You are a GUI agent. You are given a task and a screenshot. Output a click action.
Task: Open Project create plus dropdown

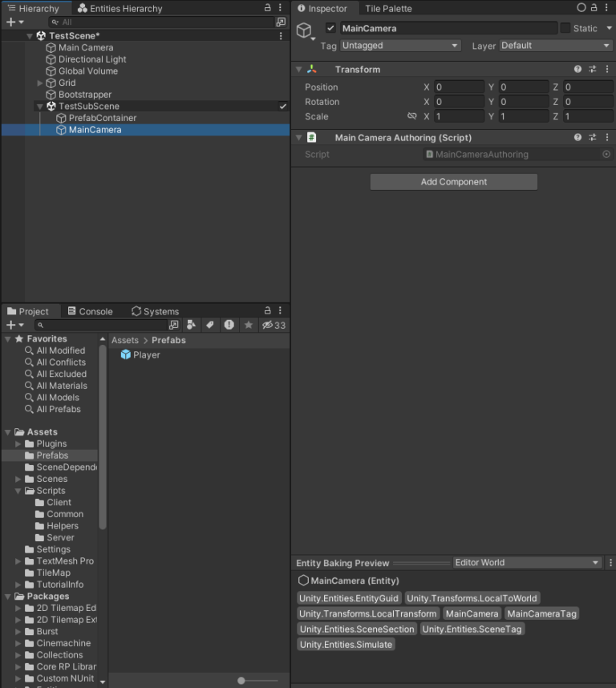[x=14, y=325]
